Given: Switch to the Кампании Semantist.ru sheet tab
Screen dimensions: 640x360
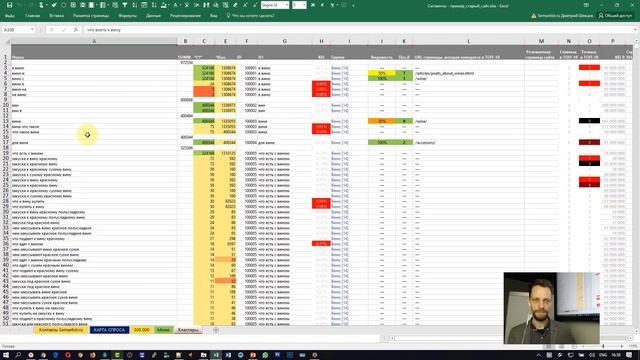Looking at the screenshot, I should (61, 330).
